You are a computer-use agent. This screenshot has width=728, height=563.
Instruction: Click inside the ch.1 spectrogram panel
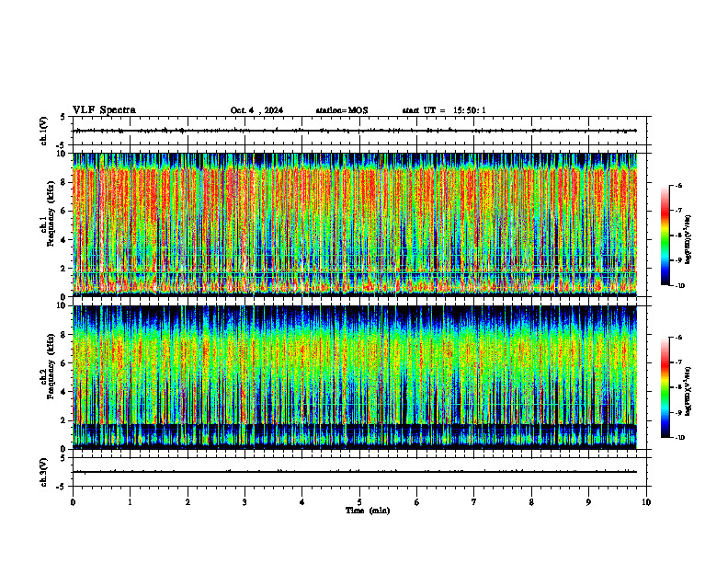355,224
